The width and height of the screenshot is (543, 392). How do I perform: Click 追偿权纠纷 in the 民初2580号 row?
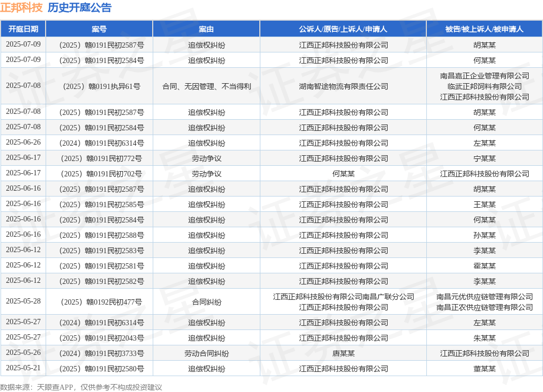click(x=207, y=369)
